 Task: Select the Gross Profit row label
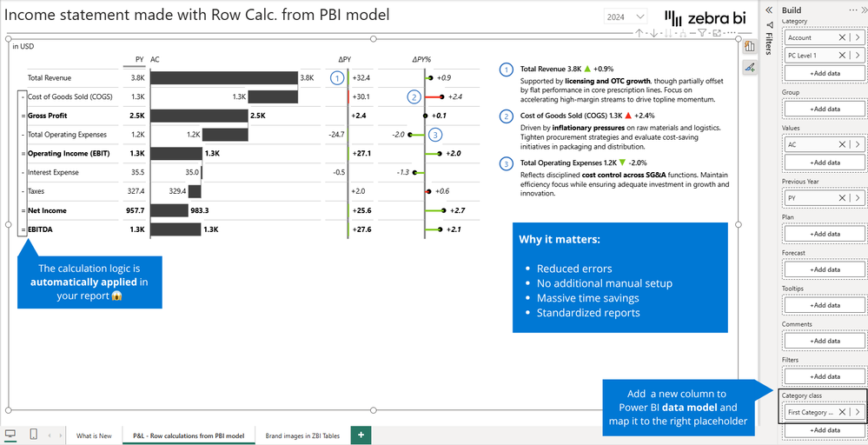click(47, 116)
